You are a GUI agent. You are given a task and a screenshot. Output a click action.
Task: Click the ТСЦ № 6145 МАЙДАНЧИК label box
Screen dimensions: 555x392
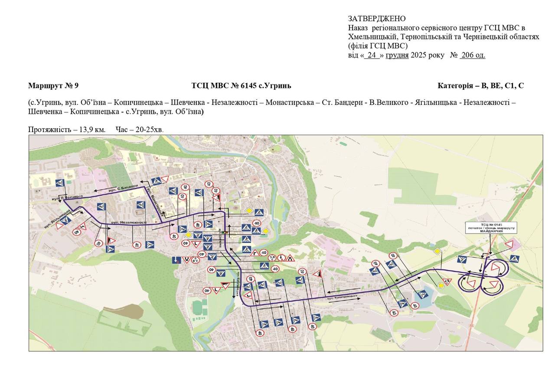click(491, 228)
